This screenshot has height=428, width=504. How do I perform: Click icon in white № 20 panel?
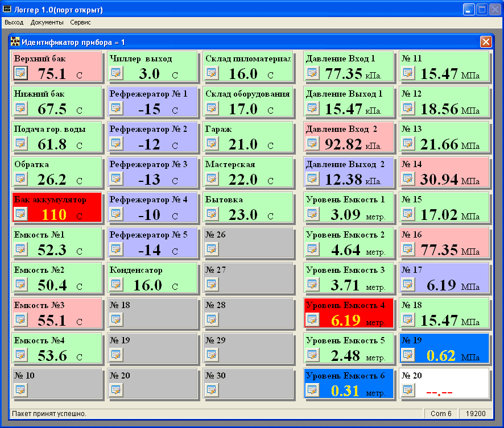click(x=408, y=389)
